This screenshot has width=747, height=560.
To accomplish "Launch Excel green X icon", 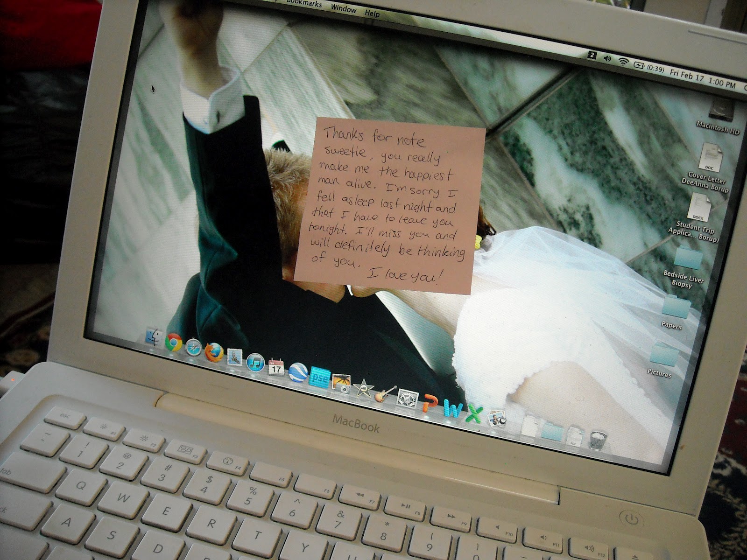I will [x=474, y=414].
